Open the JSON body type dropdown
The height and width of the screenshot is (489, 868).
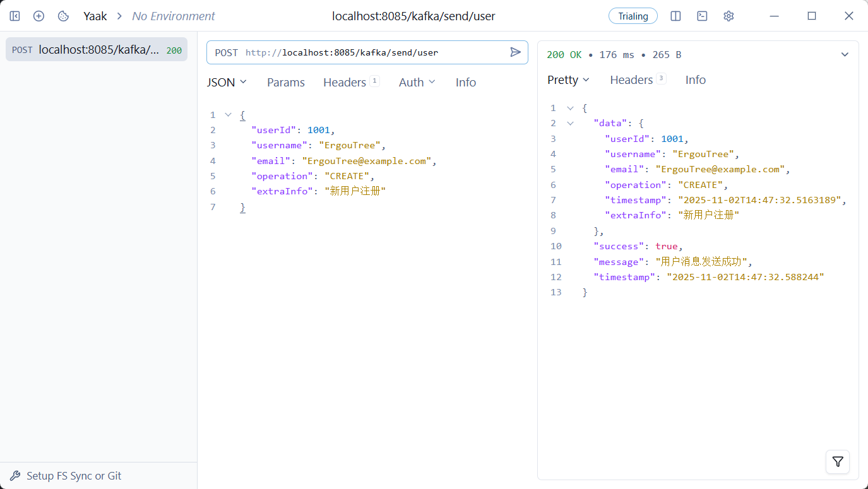(227, 82)
